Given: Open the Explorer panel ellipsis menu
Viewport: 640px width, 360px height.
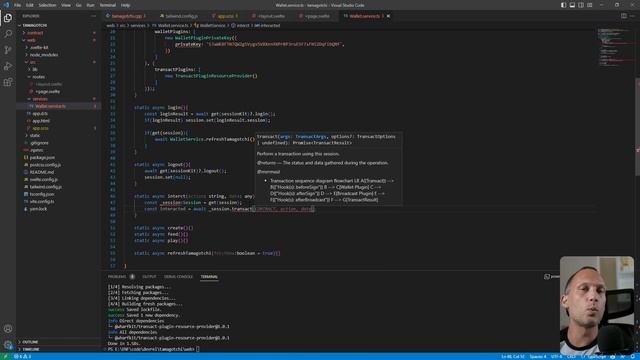Looking at the screenshot, I should (93, 16).
